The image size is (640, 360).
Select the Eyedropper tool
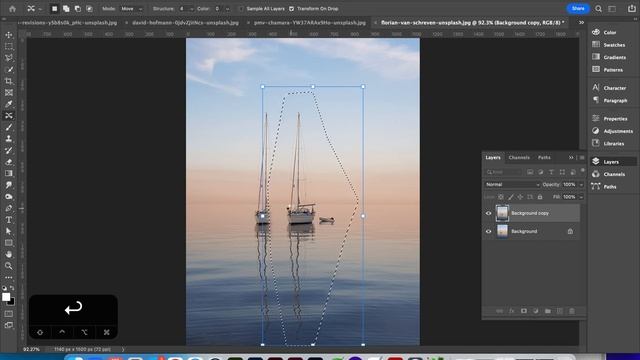(x=9, y=104)
